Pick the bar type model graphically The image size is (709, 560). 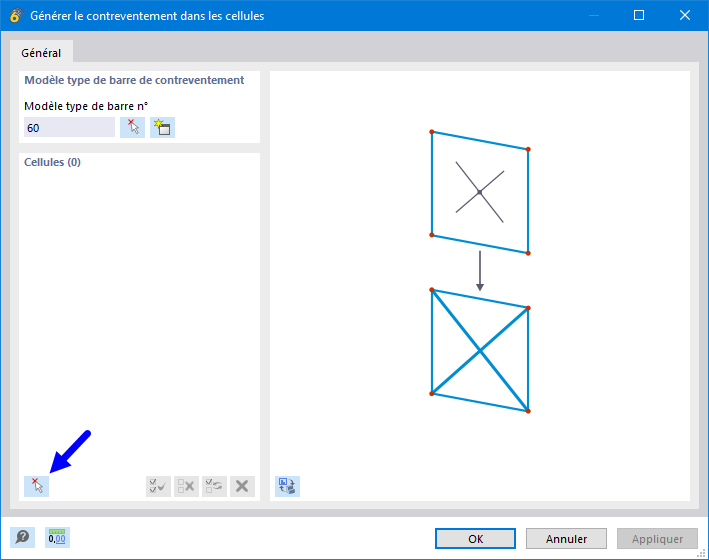coord(132,128)
